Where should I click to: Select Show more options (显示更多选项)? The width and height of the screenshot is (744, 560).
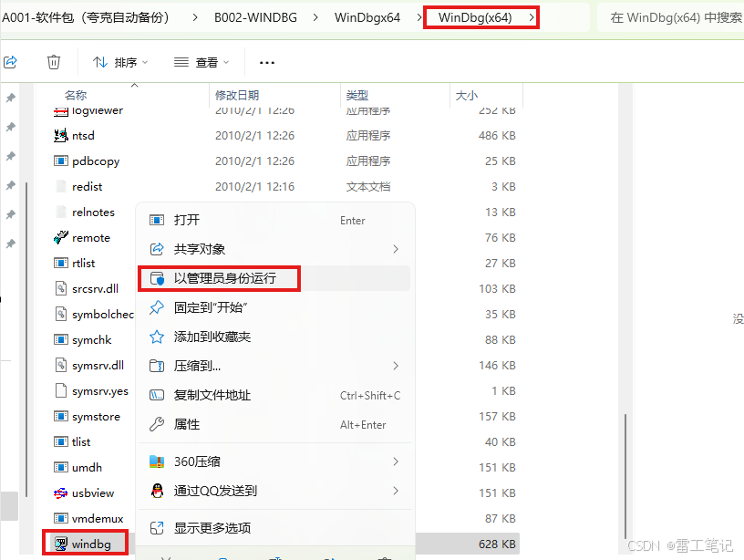point(274,528)
